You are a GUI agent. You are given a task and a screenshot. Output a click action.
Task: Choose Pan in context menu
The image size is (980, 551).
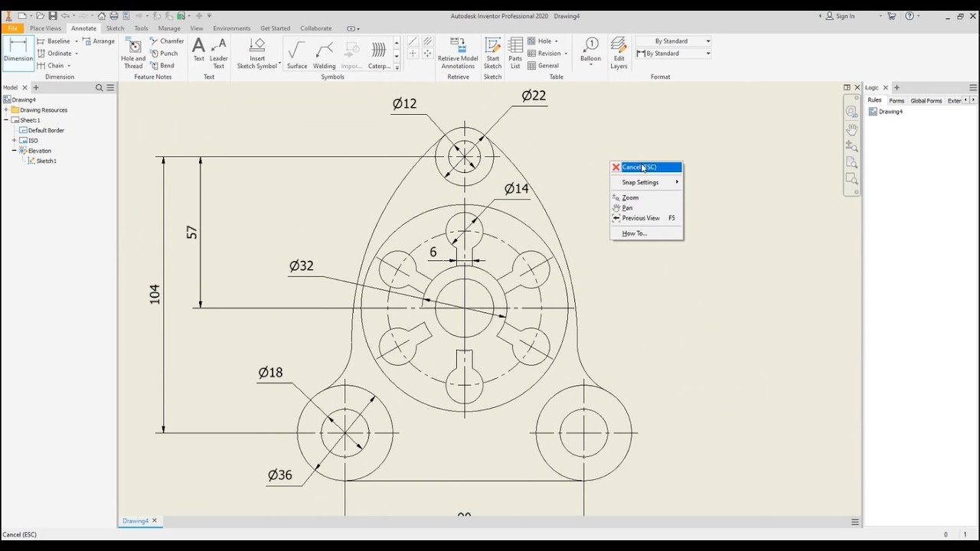click(x=645, y=207)
